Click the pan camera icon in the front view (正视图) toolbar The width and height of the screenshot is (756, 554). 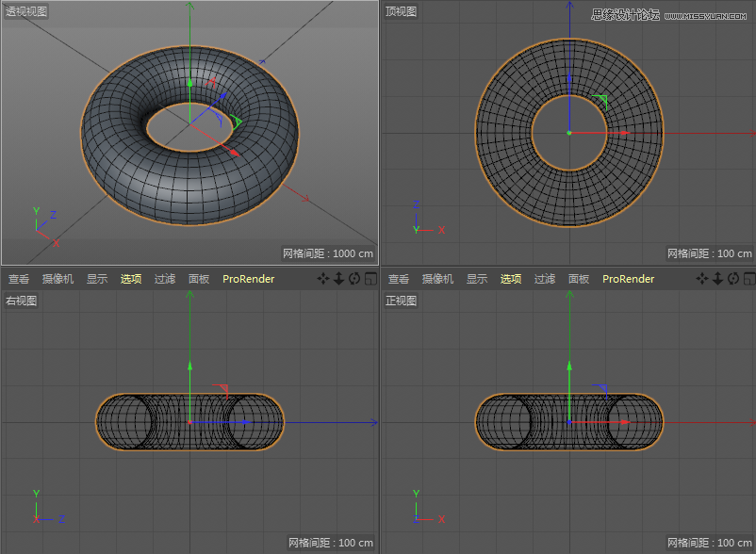pyautogui.click(x=702, y=279)
